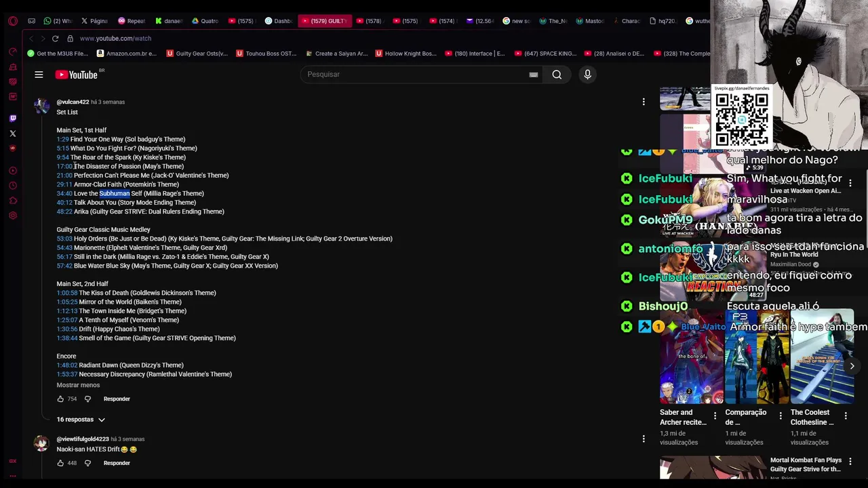Open the Comparação de short thumbnail
The height and width of the screenshot is (488, 868).
point(757,357)
